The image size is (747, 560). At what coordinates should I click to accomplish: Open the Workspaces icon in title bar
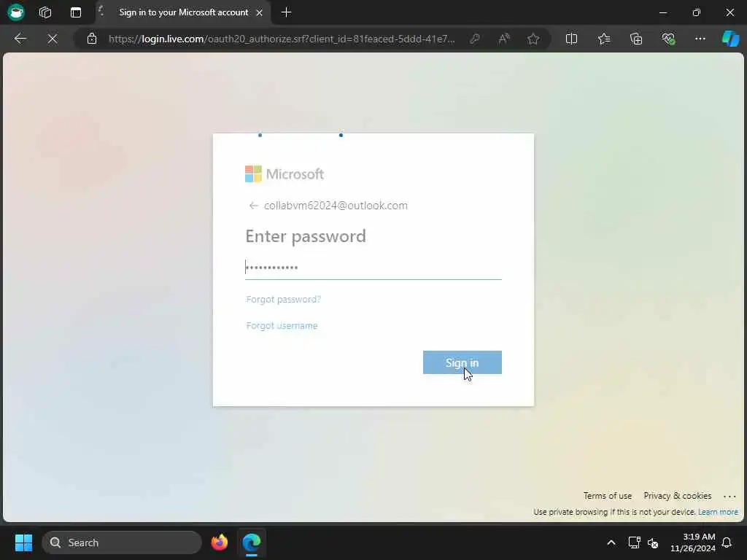point(45,12)
